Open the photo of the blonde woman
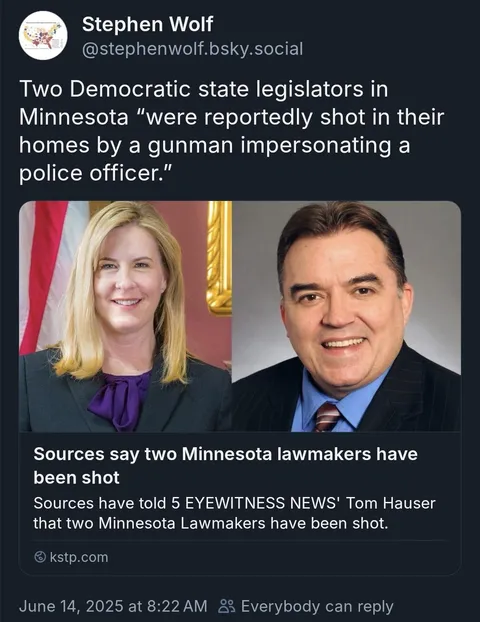The height and width of the screenshot is (622, 480). click(125, 316)
